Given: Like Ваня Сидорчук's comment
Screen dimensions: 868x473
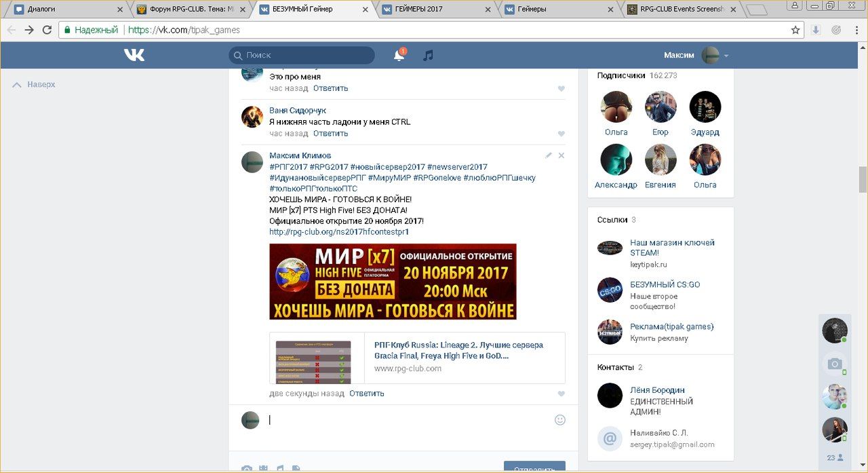Looking at the screenshot, I should (x=561, y=134).
